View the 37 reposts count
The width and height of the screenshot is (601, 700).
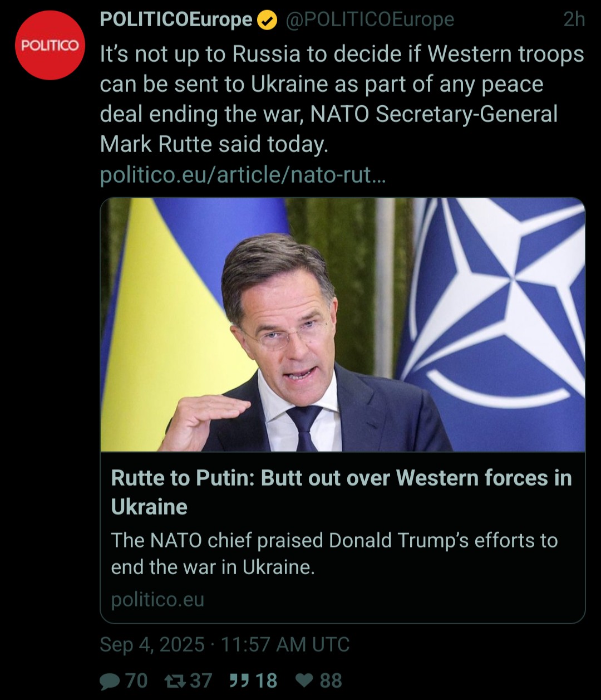(201, 681)
